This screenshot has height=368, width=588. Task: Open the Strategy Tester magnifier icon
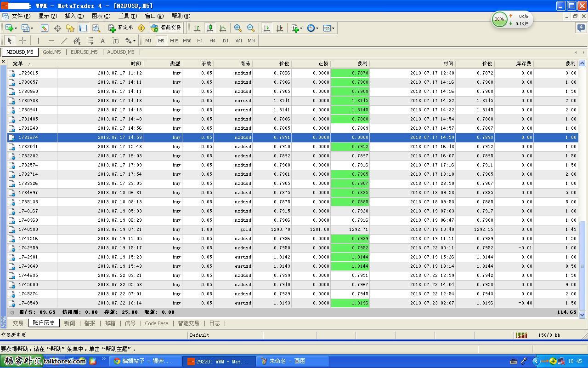[x=96, y=28]
